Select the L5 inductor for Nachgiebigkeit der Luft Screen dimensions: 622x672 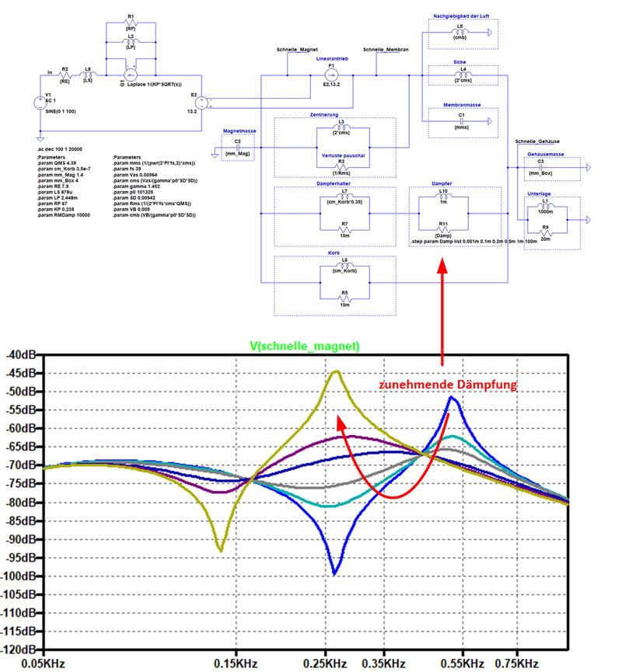pyautogui.click(x=460, y=31)
